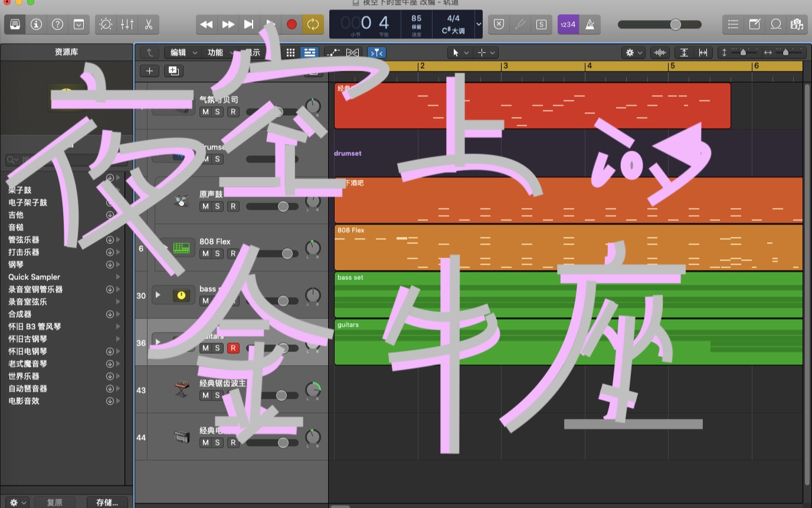
Task: Open Quick Help question mark icon
Action: [57, 24]
